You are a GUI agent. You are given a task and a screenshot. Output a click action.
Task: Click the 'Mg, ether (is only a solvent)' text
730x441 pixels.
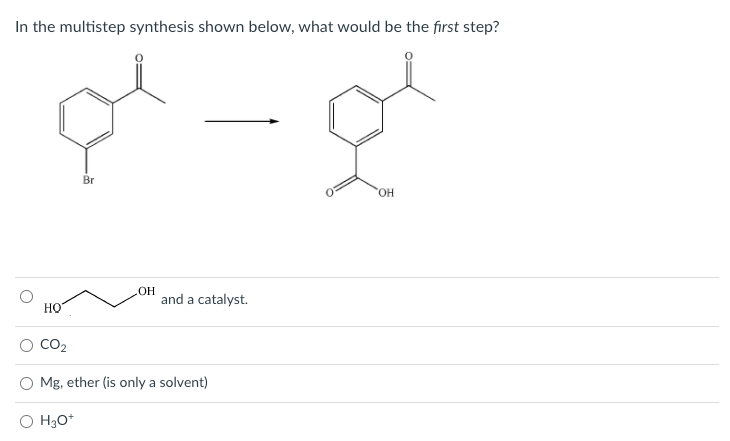124,383
